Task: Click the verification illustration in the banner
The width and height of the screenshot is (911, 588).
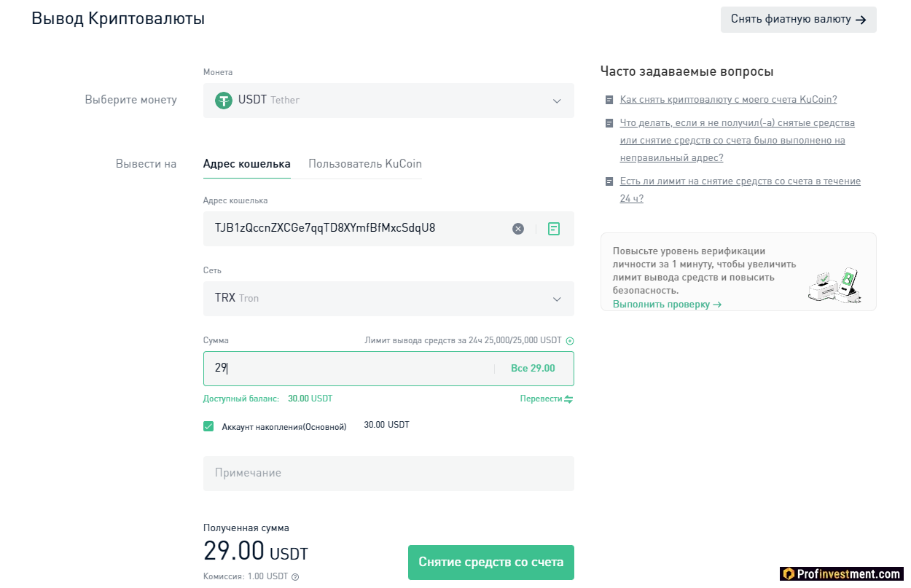Action: point(836,285)
